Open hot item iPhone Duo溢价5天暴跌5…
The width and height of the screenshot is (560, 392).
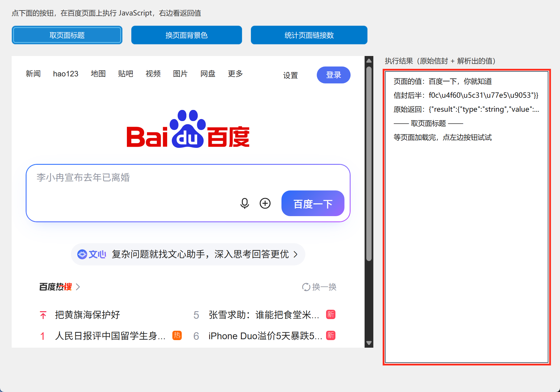tap(265, 336)
